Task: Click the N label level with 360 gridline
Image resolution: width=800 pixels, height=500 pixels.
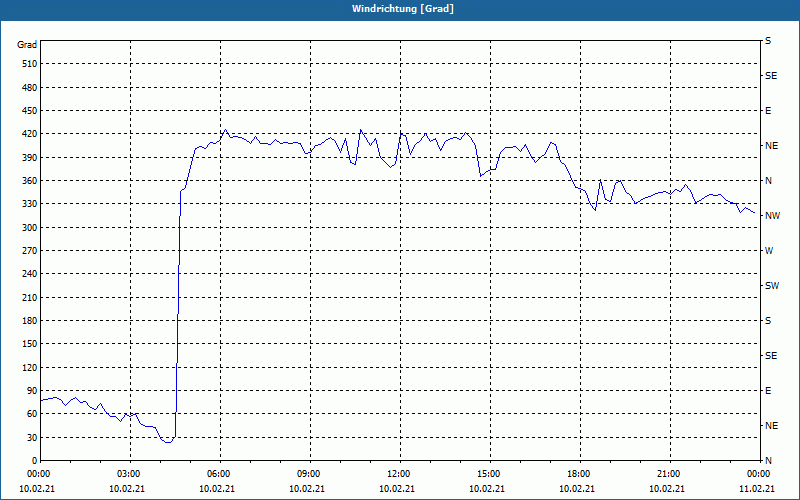Action: (769, 181)
